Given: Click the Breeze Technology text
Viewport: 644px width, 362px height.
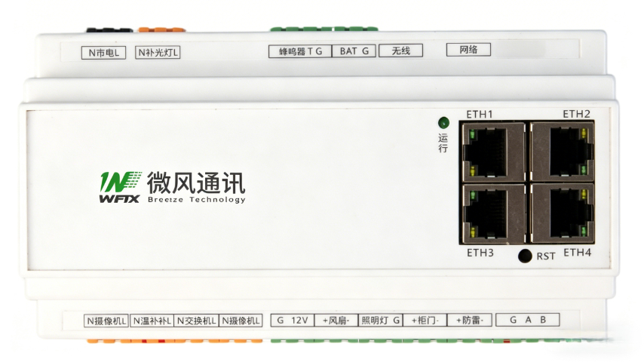Looking at the screenshot, I should (196, 200).
